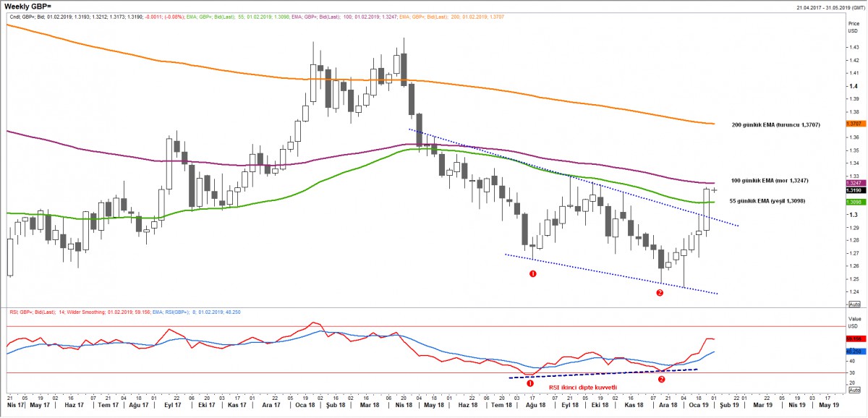Click red marker 1 in the RSI panel
868x418 pixels.
coord(529,372)
